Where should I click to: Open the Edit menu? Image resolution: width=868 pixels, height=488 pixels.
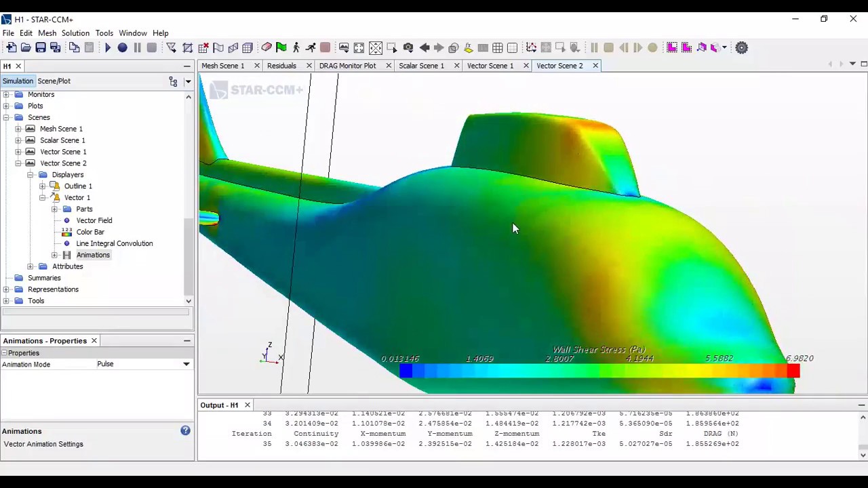[26, 33]
